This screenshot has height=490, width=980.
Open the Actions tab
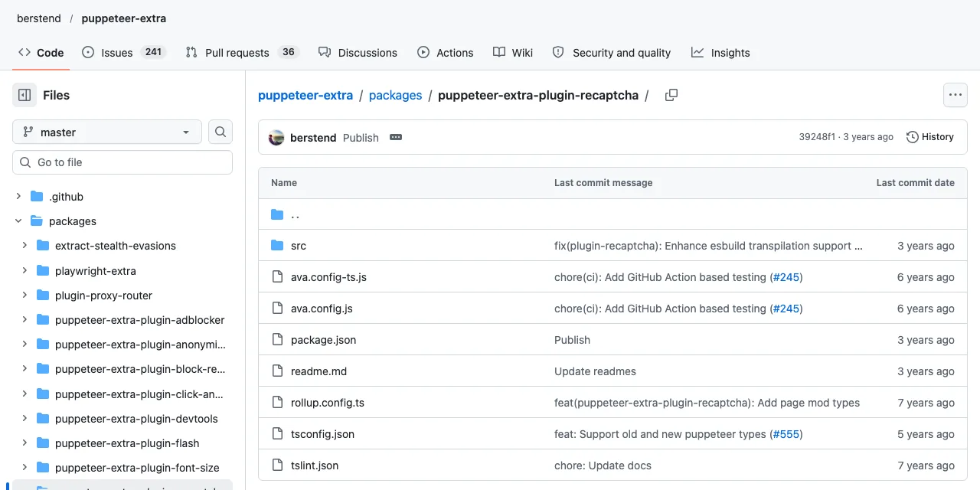pyautogui.click(x=446, y=53)
